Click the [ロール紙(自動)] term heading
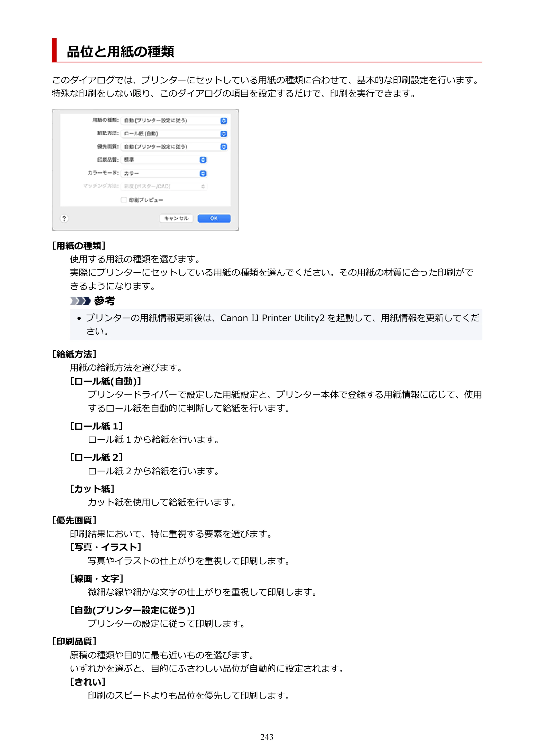Viewport: 534px width, 756px height. pos(106,381)
